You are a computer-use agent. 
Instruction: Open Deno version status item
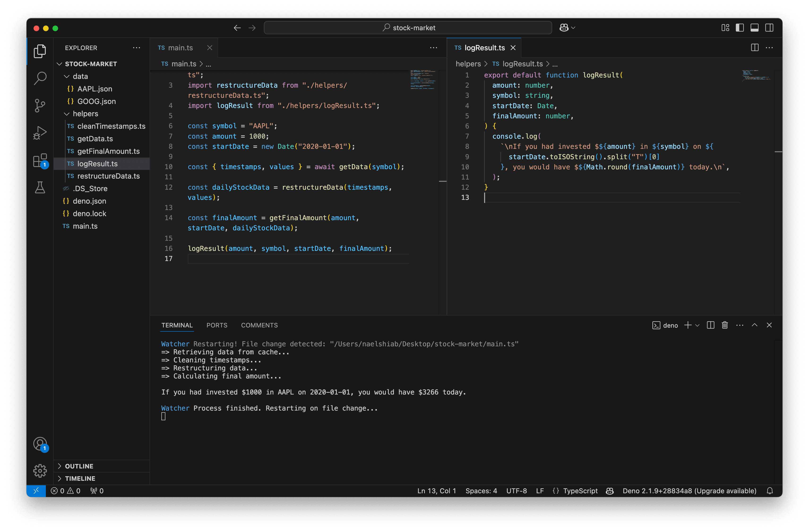click(689, 491)
